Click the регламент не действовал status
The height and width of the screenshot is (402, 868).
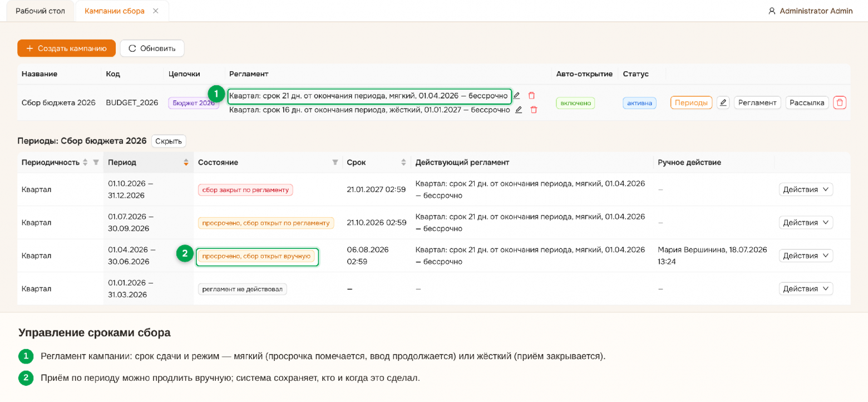click(243, 289)
